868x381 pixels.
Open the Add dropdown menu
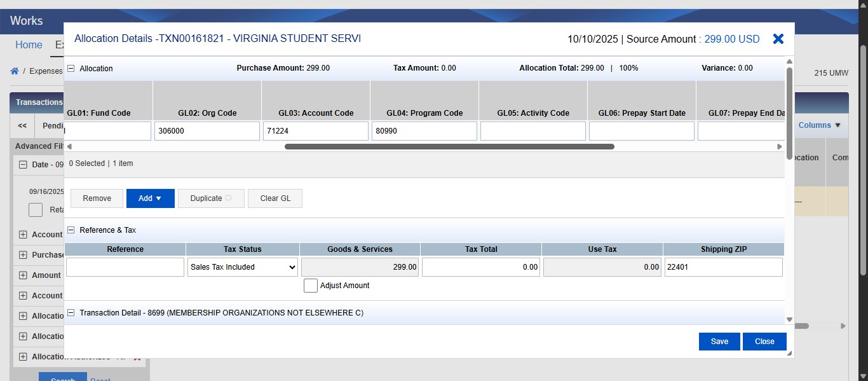tap(150, 198)
